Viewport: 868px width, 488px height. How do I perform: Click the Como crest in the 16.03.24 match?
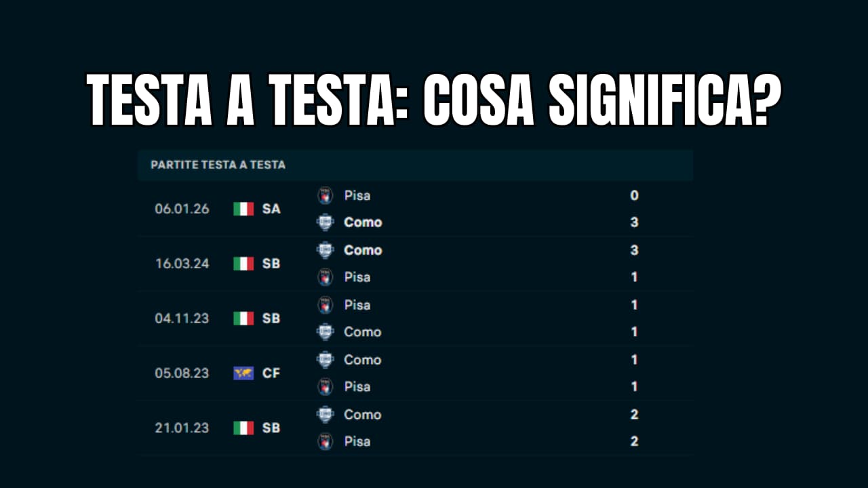click(325, 250)
